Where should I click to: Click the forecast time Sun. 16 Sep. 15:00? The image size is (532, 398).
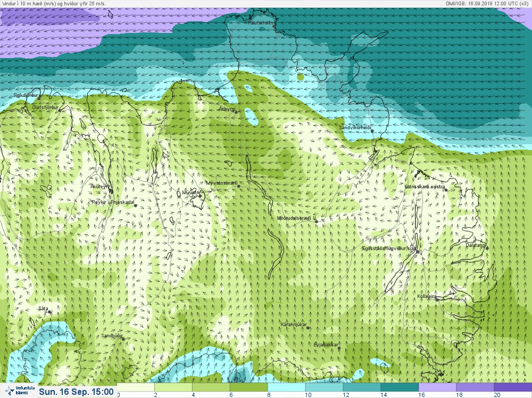(76, 392)
